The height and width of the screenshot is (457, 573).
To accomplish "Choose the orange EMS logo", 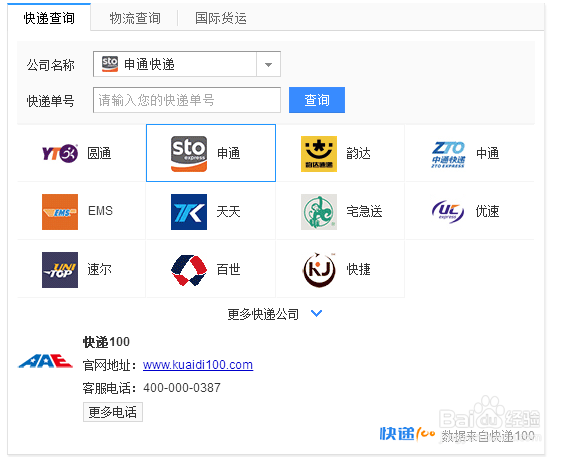I will click(60, 212).
